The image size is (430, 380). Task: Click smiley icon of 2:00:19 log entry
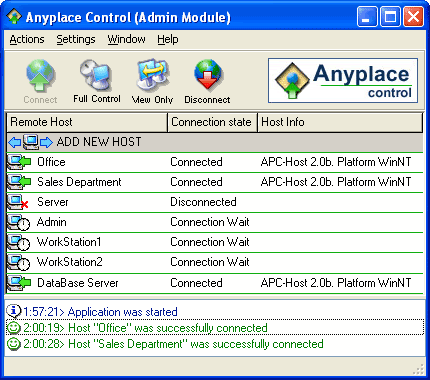[x=13, y=328]
